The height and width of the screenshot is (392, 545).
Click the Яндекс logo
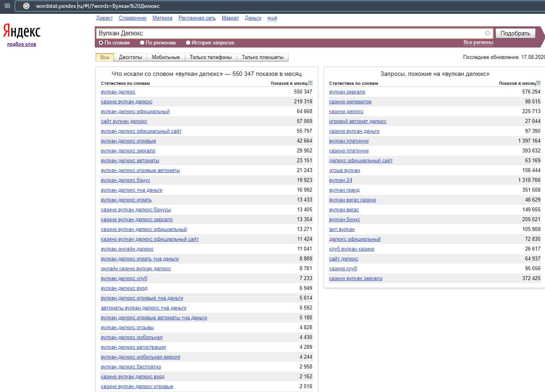click(x=22, y=31)
